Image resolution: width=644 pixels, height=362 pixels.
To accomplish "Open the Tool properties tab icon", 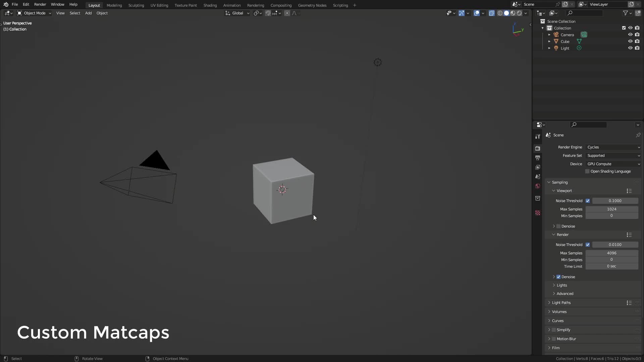I will coord(538,136).
